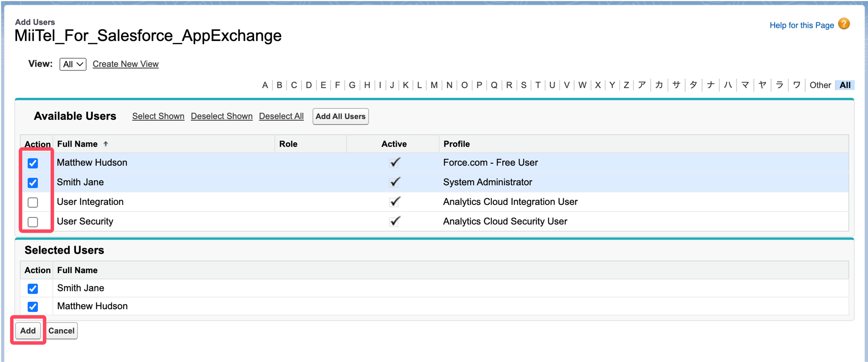Viewport: 868px width, 362px height.
Task: Click Force.com - Free User profile text
Action: coord(490,162)
